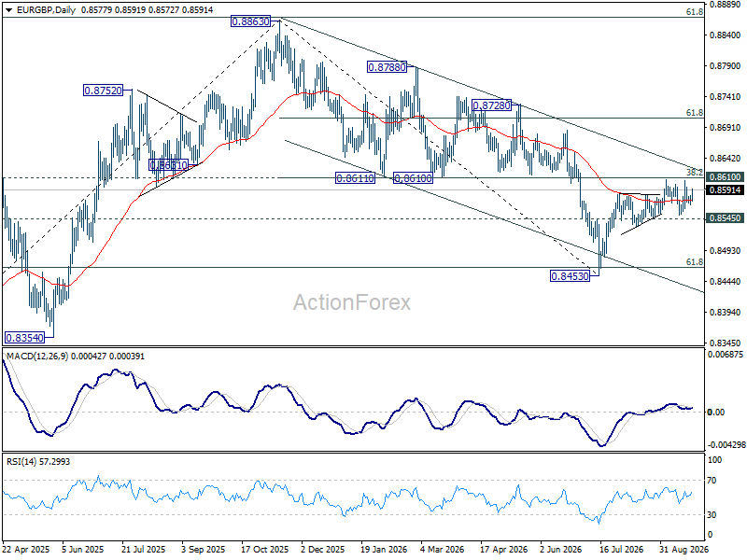The image size is (747, 560).
Task: Click the ActionForex watermark
Action: pos(352,302)
